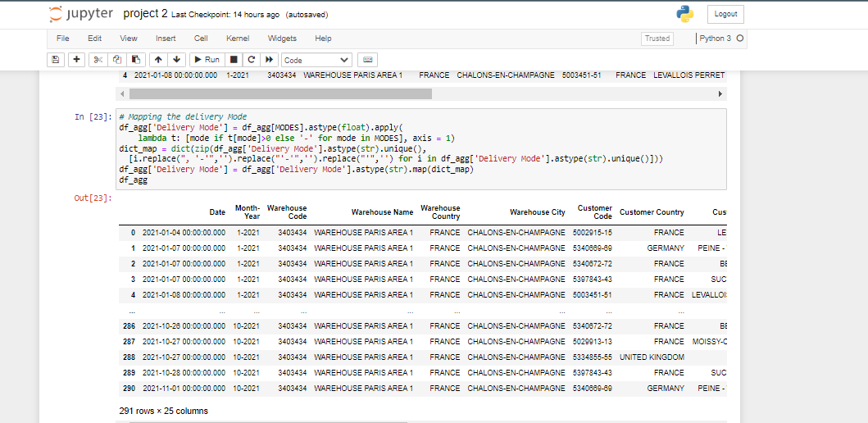Click the kernel idle indicator circle

[x=739, y=39]
